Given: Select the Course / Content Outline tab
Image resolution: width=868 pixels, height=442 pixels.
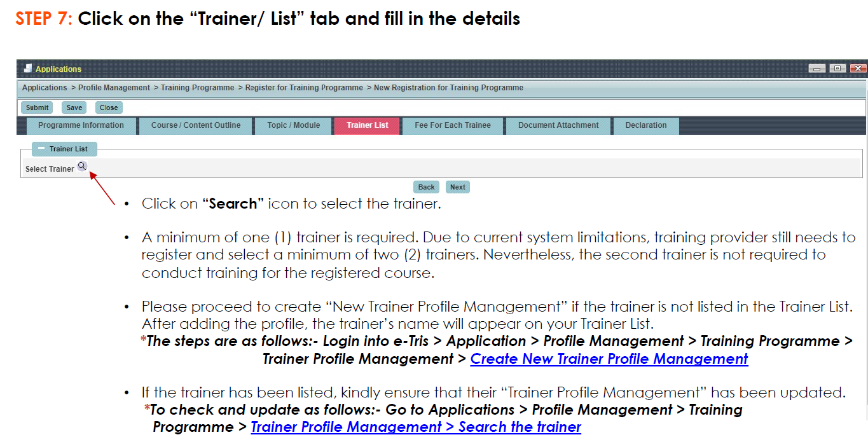Looking at the screenshot, I should pyautogui.click(x=196, y=125).
